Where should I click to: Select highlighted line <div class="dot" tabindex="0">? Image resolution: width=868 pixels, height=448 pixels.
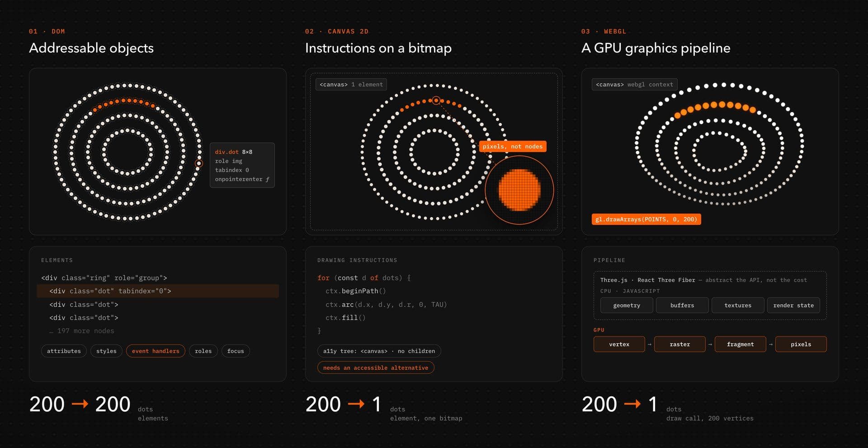[158, 291]
